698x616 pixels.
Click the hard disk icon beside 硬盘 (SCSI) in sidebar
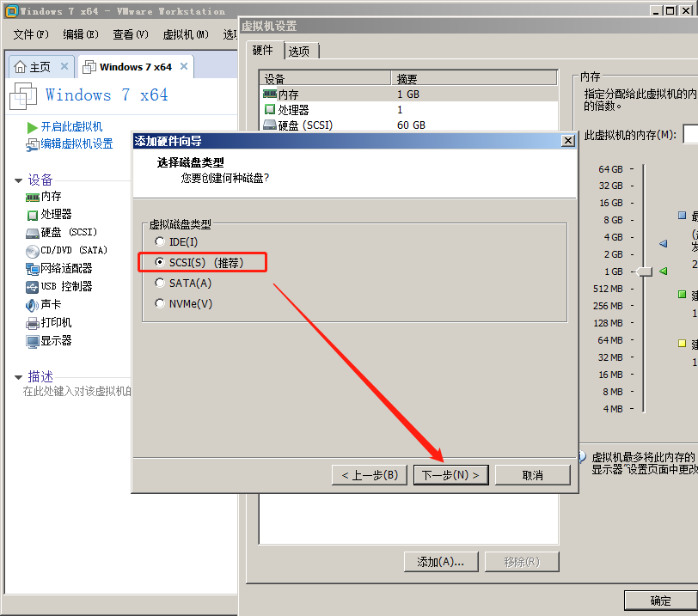(33, 233)
